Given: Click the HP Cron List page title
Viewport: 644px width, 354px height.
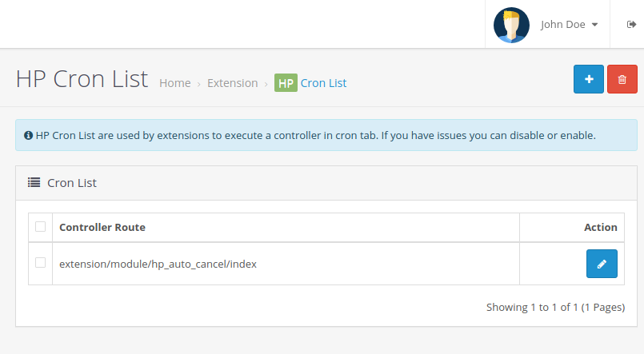Looking at the screenshot, I should click(x=82, y=79).
